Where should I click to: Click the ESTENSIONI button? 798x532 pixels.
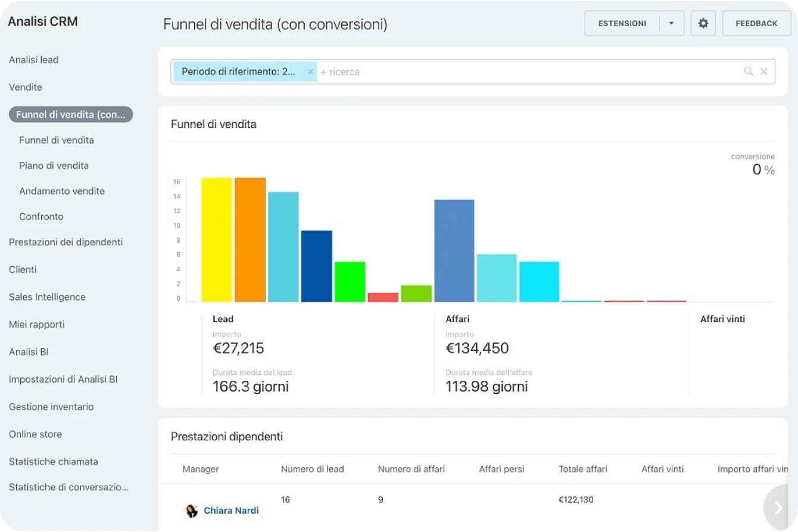(x=622, y=23)
